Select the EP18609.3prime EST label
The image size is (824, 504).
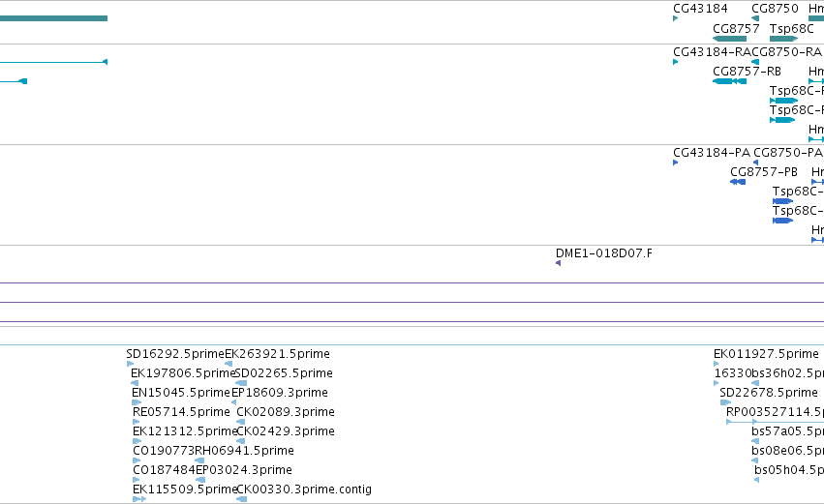(280, 393)
